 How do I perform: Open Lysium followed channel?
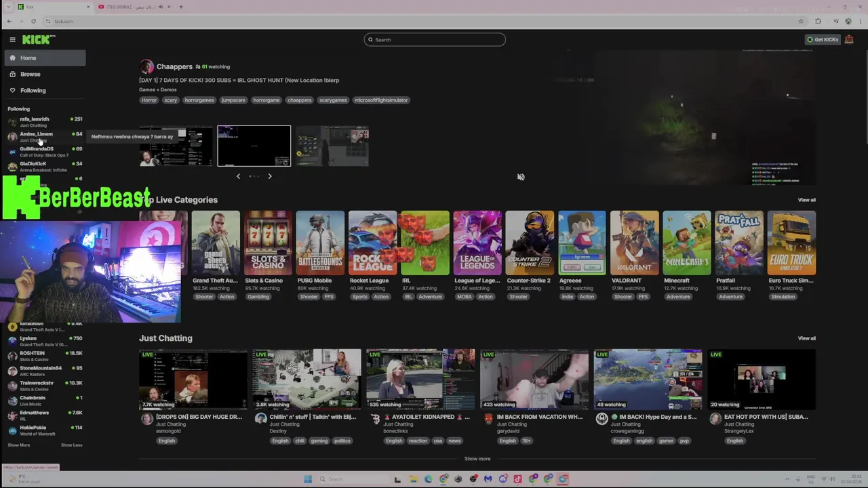coord(45,341)
